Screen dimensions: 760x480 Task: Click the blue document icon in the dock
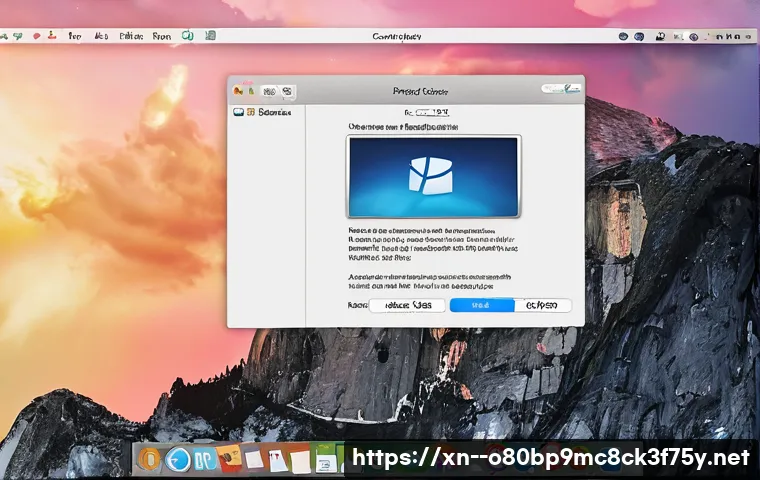[206, 460]
